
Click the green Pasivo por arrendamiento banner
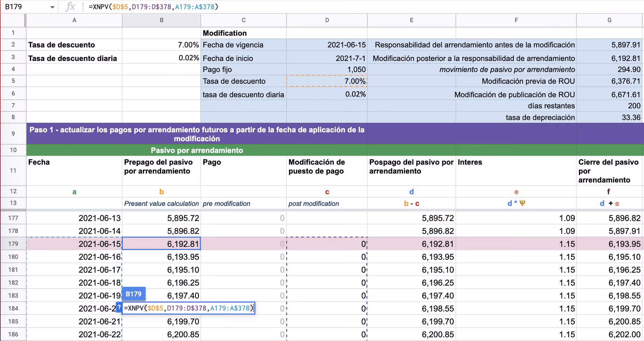point(197,150)
